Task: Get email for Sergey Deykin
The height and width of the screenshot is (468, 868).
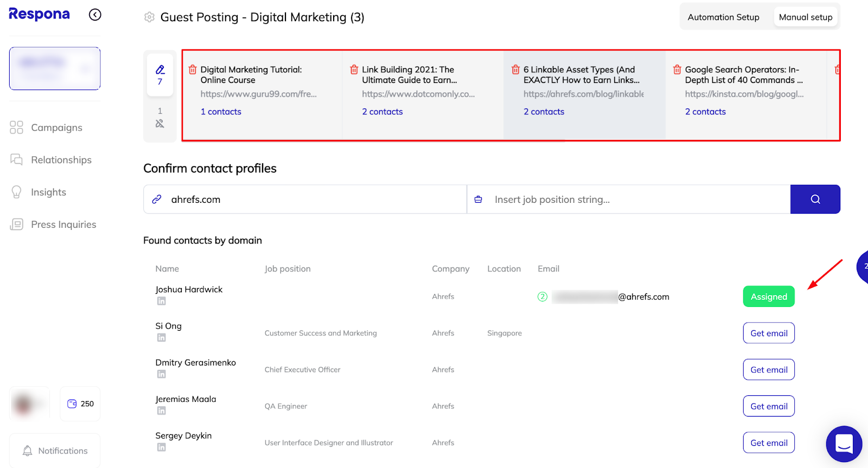Action: point(769,443)
